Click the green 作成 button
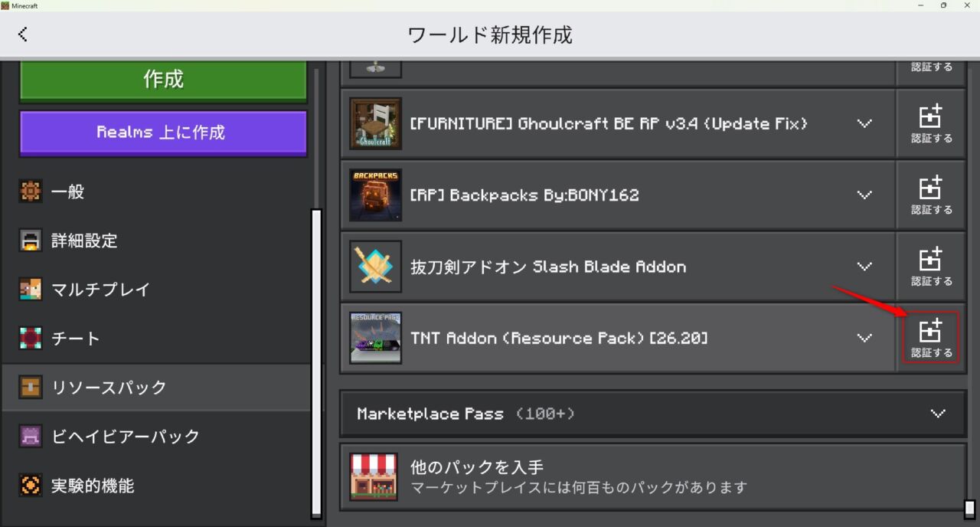The width and height of the screenshot is (980, 527). pos(163,80)
